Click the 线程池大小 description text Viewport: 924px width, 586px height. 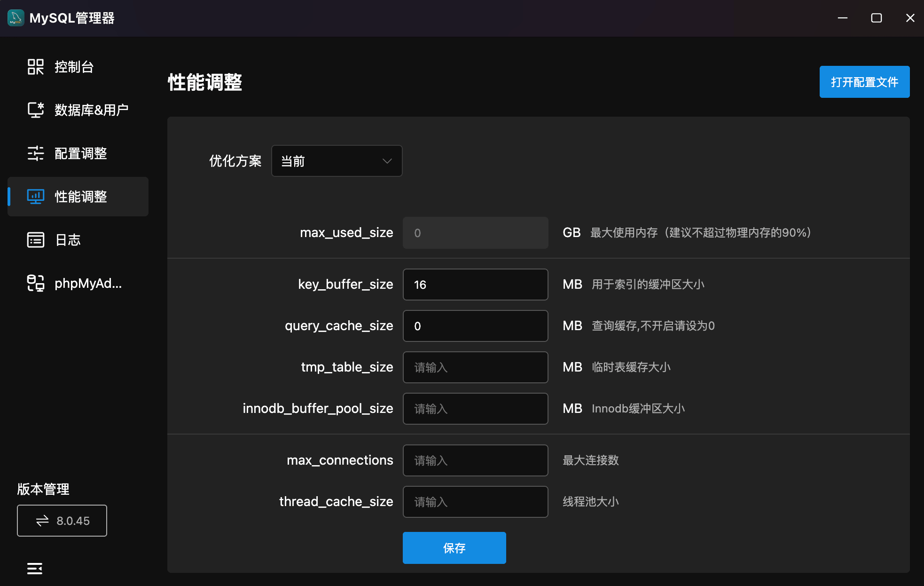coord(591,502)
